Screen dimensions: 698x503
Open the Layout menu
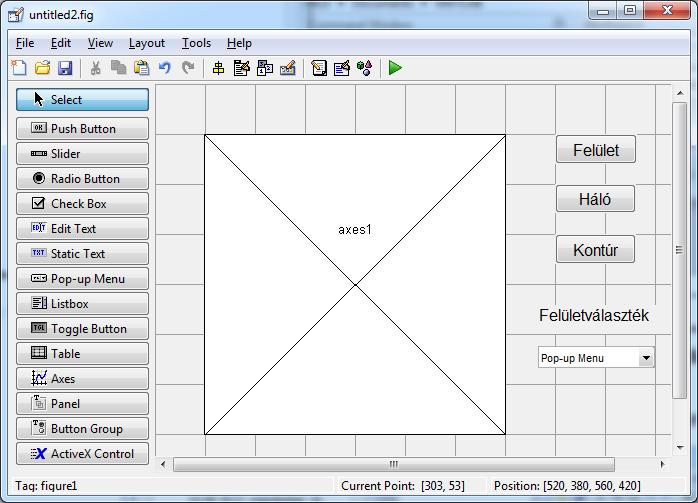pyautogui.click(x=147, y=43)
